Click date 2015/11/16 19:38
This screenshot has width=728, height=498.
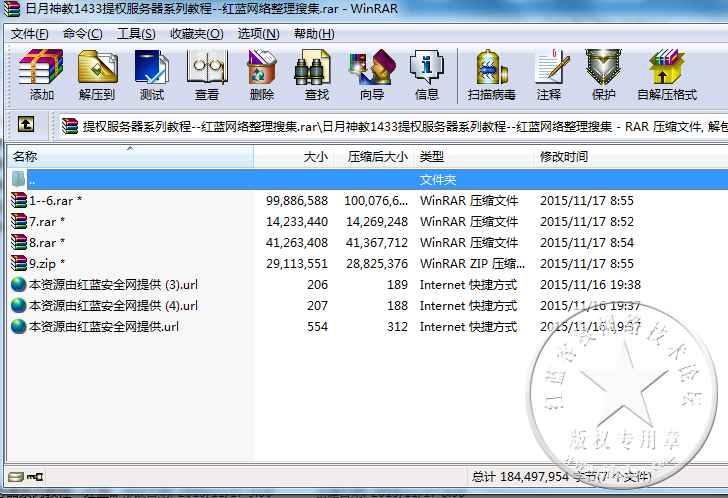(x=590, y=285)
